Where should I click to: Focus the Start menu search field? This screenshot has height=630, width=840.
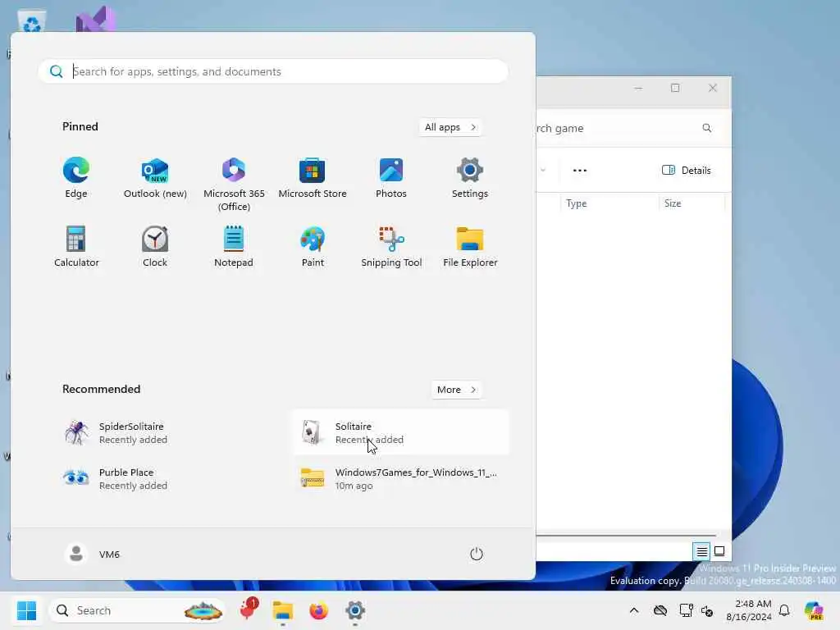point(273,71)
